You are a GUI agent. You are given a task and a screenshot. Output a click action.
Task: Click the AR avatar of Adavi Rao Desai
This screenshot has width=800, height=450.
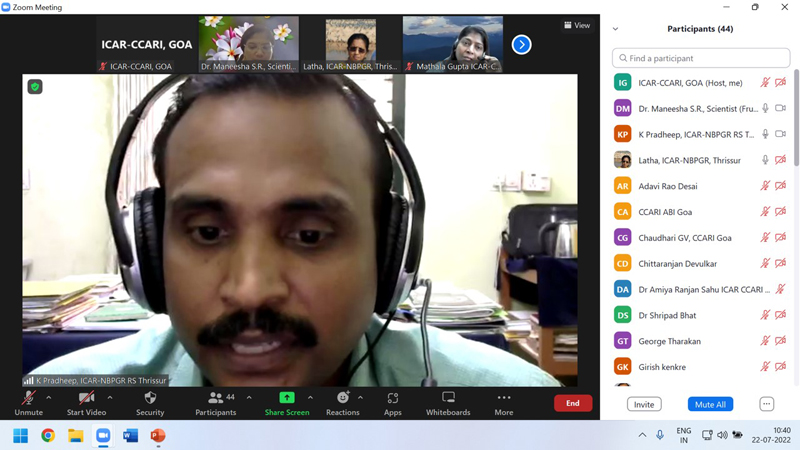click(622, 186)
